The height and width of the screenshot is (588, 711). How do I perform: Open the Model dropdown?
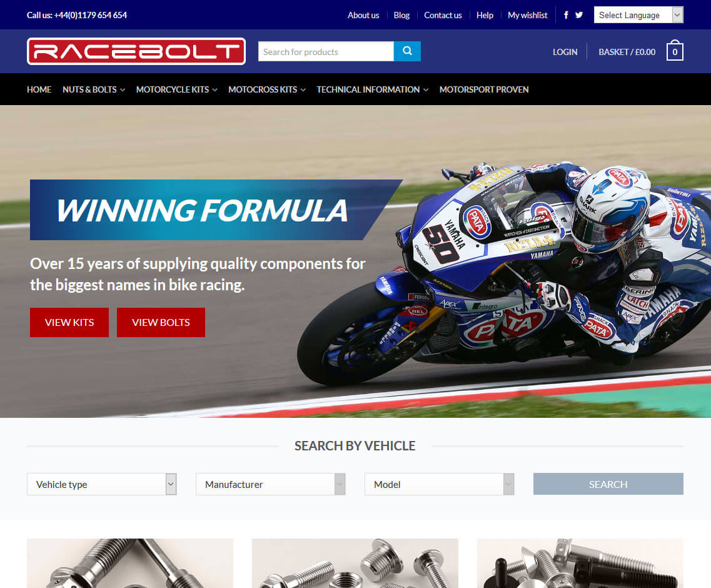[x=439, y=484]
